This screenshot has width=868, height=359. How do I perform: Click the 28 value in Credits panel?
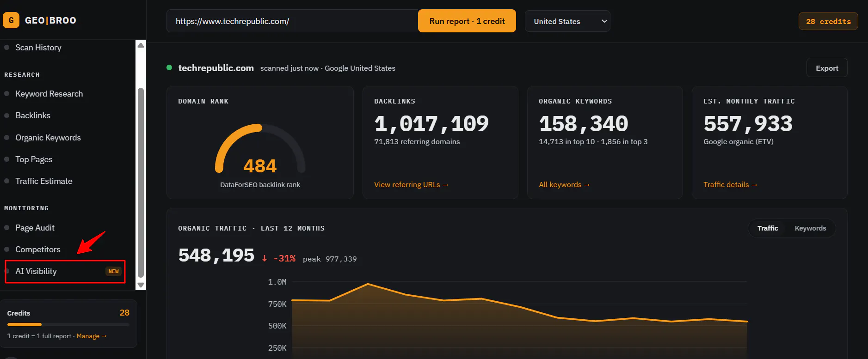pyautogui.click(x=124, y=313)
